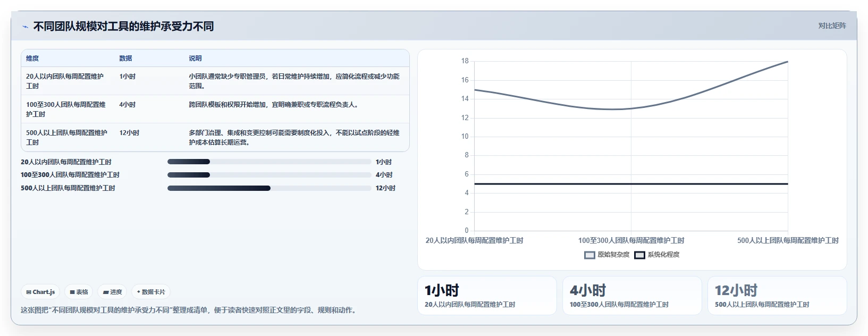This screenshot has width=868, height=336.
Task: Click table cell 500人以上团队每周配置维护工时
Action: click(x=66, y=137)
